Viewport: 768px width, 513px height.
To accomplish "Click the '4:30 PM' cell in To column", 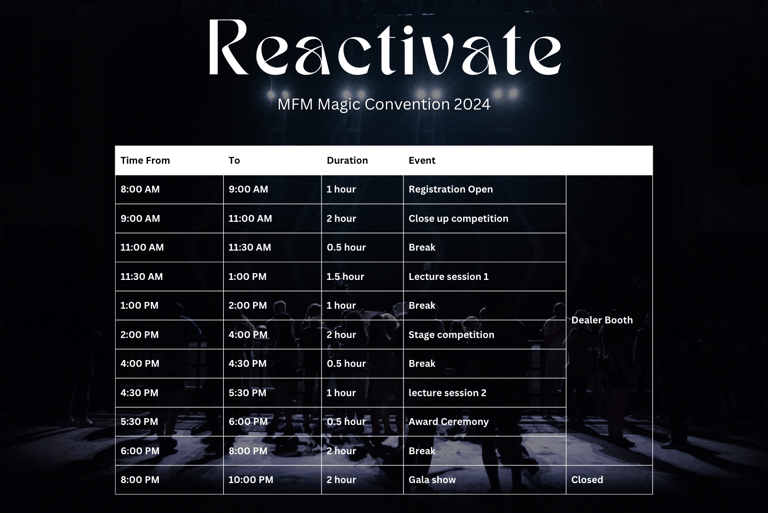I will pyautogui.click(x=272, y=364).
